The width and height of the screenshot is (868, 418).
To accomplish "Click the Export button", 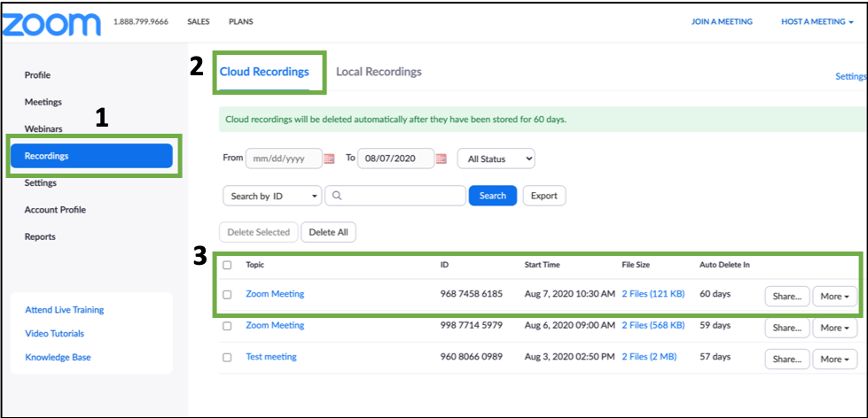I will click(x=544, y=196).
